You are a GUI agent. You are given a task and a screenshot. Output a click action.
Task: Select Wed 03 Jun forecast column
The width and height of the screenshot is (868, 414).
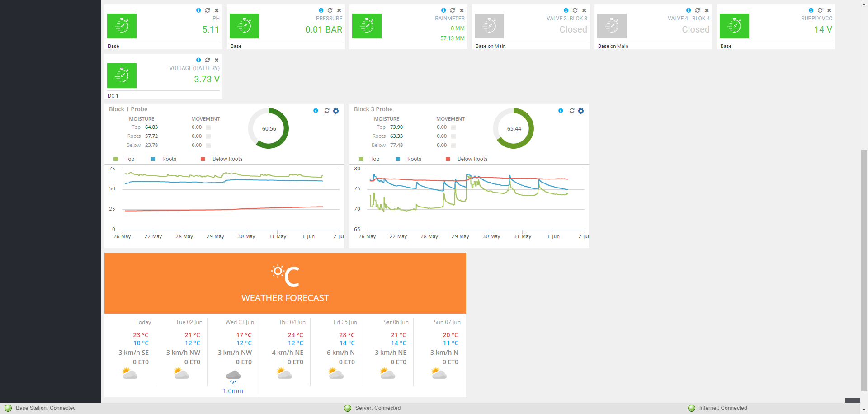click(x=233, y=353)
